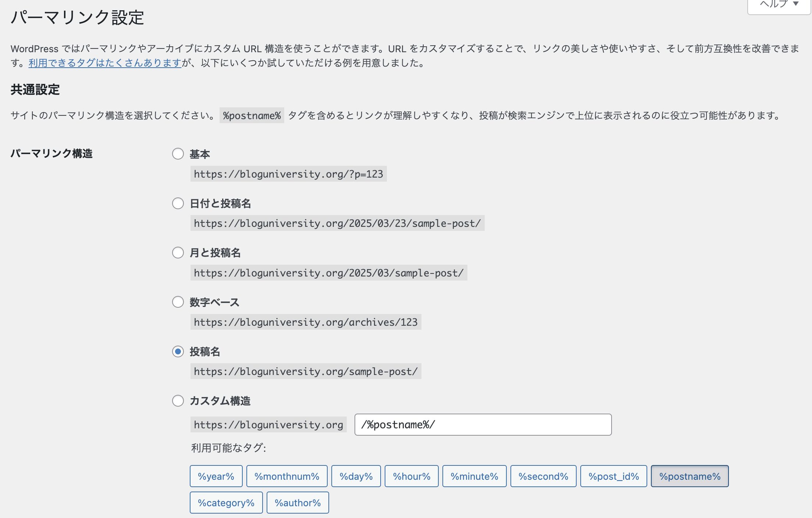Screen dimensions: 812x518
Task: Select the 日付と投稿名 radio option
Action: (x=178, y=203)
